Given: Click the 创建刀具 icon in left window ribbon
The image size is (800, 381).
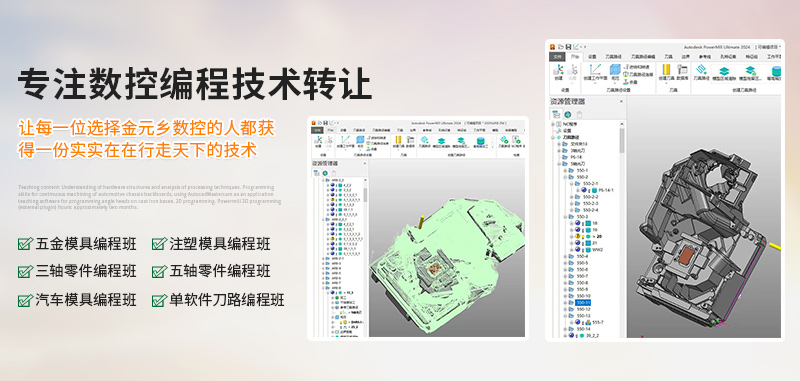Looking at the screenshot, I should pos(398,140).
